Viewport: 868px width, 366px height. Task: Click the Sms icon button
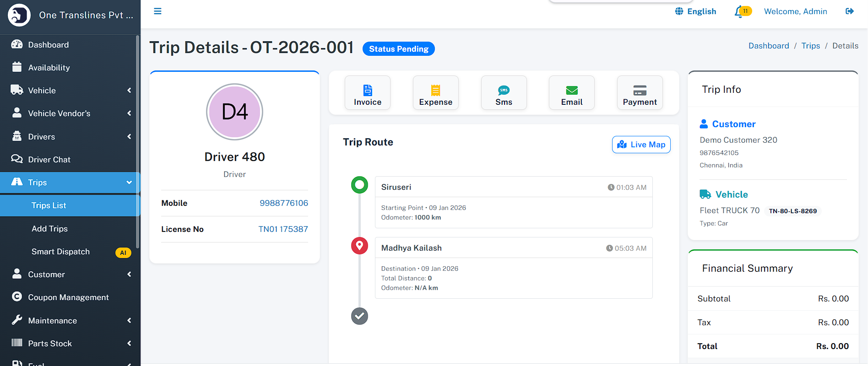pyautogui.click(x=504, y=93)
